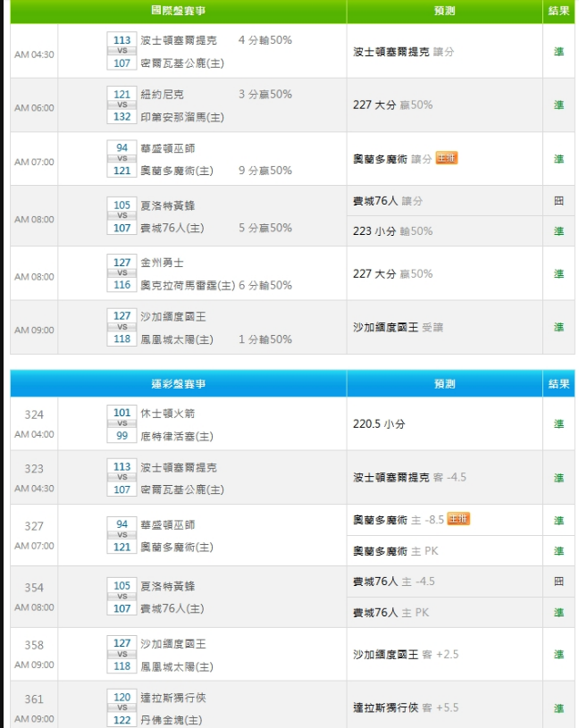Click score 99 for 底特律活塞
The width and height of the screenshot is (579, 728).
click(122, 436)
